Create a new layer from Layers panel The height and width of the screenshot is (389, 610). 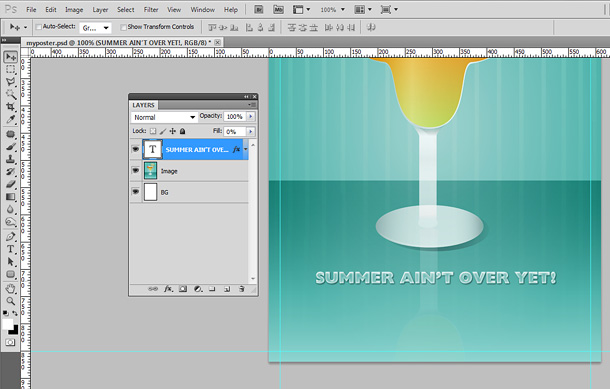pyautogui.click(x=227, y=289)
